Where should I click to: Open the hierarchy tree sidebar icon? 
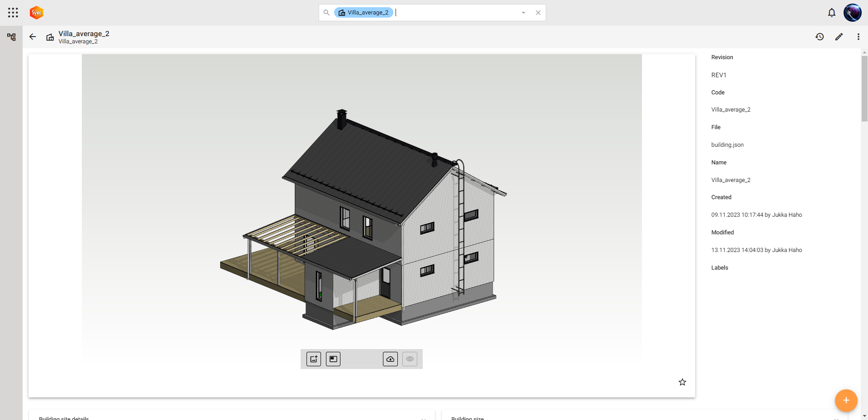click(x=11, y=37)
